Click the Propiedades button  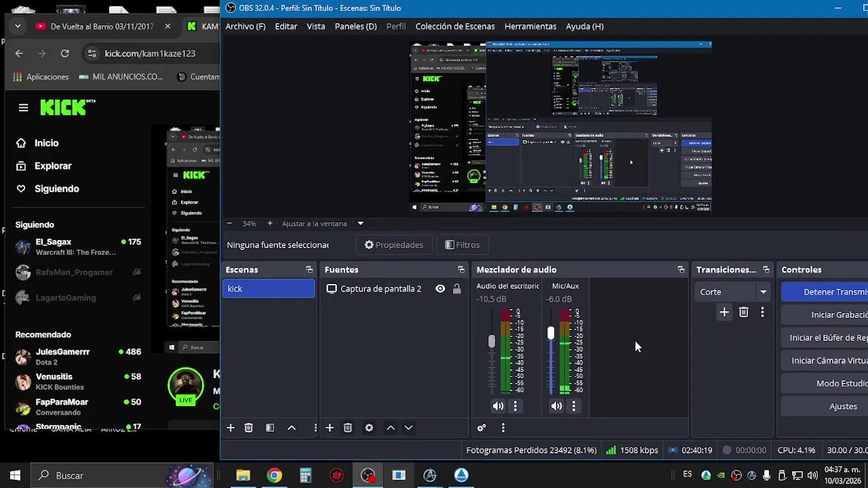tap(394, 245)
